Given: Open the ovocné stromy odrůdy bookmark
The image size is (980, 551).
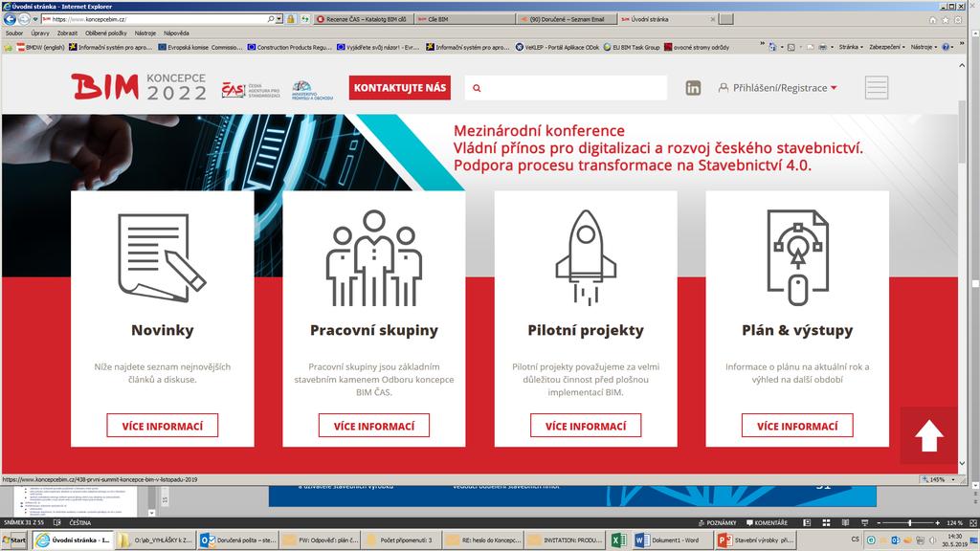Looking at the screenshot, I should [x=697, y=47].
